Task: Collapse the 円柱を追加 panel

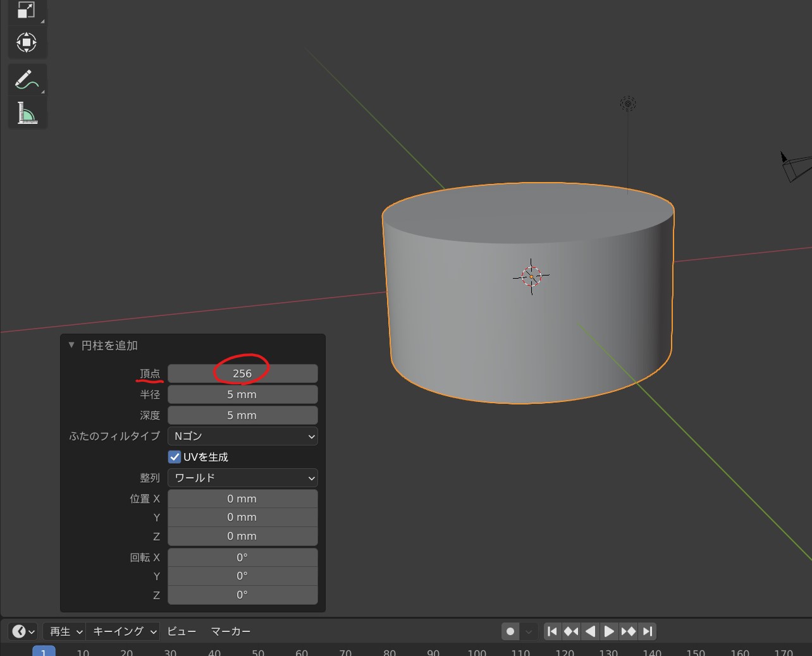Action: point(71,345)
